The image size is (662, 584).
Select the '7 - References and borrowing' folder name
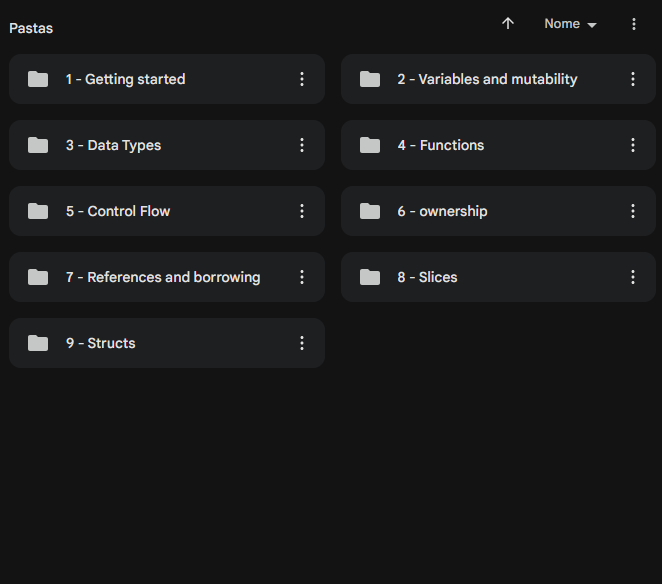tap(163, 277)
